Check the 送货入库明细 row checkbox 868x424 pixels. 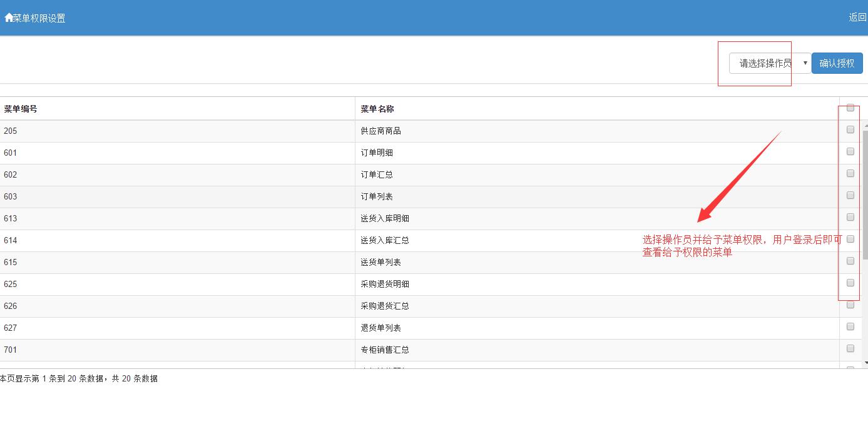coord(850,218)
